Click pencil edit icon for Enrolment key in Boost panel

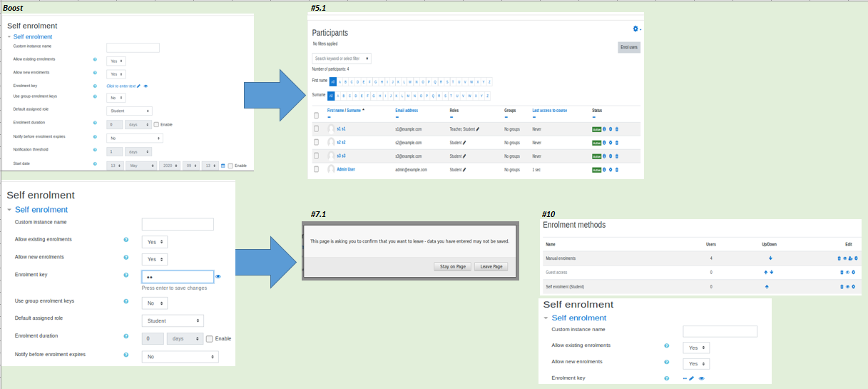point(139,86)
